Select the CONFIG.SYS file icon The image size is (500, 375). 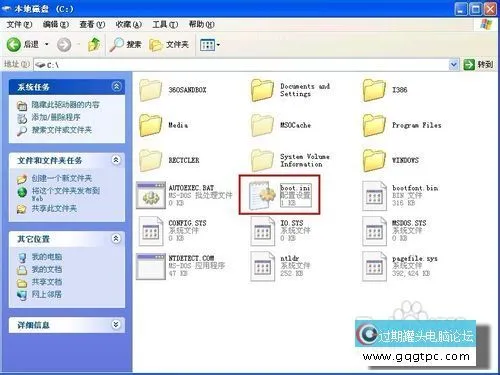pyautogui.click(x=151, y=231)
